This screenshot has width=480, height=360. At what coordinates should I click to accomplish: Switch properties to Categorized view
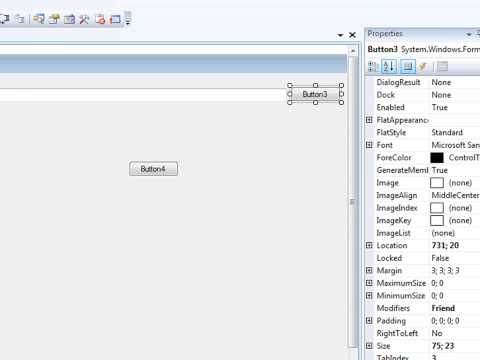(373, 67)
